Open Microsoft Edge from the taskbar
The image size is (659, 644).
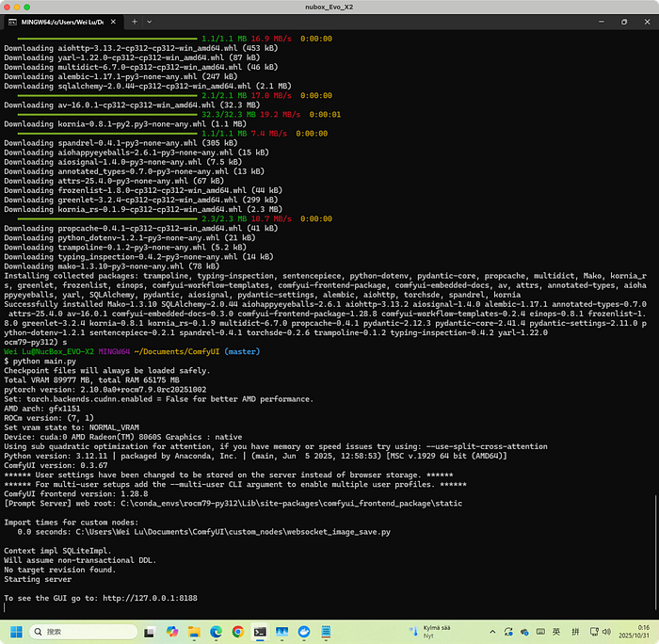(214, 632)
